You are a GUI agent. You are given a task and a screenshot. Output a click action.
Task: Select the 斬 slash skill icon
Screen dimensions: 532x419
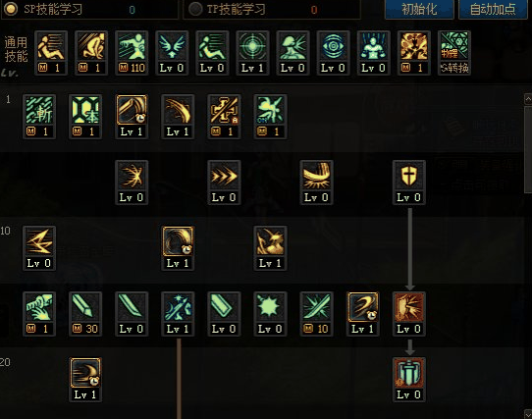[x=39, y=117]
